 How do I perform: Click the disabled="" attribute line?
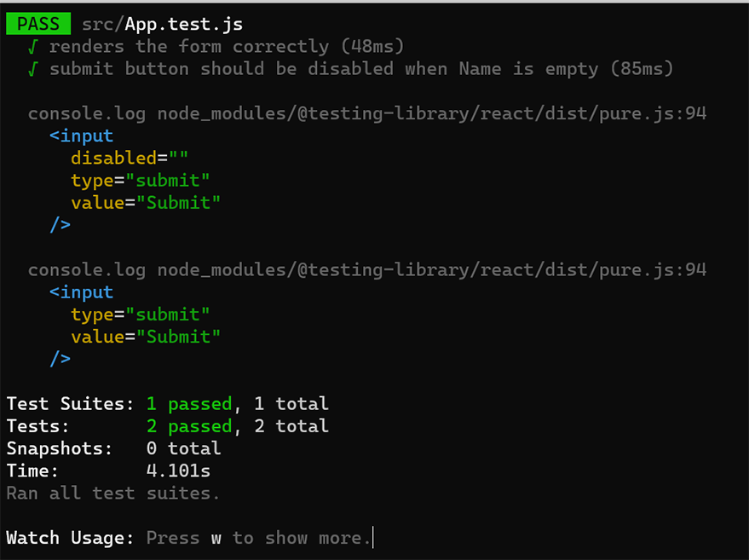point(130,158)
